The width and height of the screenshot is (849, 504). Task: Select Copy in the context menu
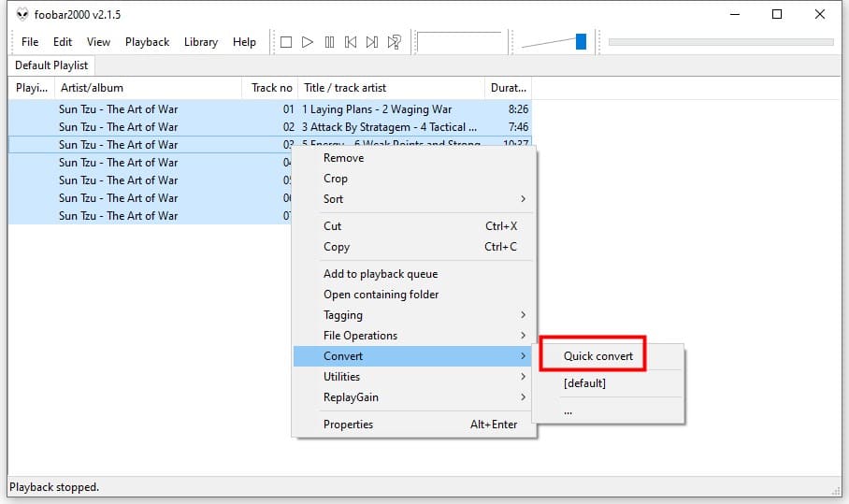point(414,247)
